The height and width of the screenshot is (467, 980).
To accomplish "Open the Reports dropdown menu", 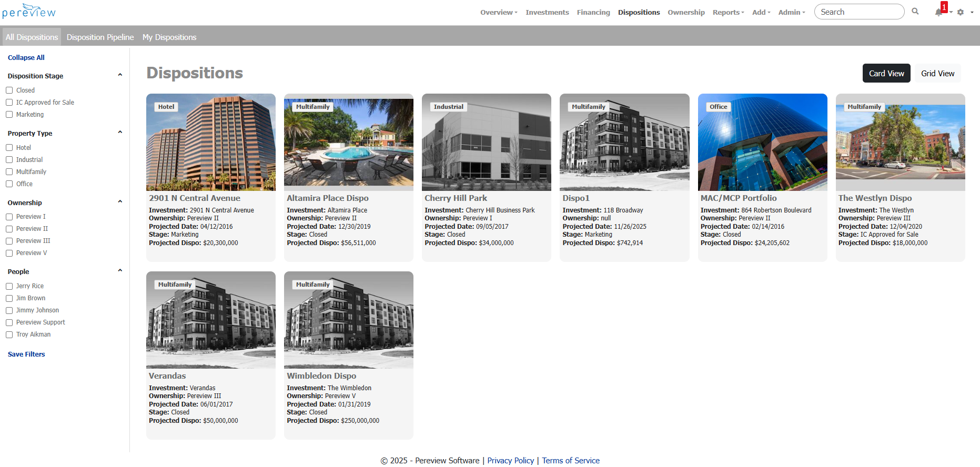I will click(728, 12).
